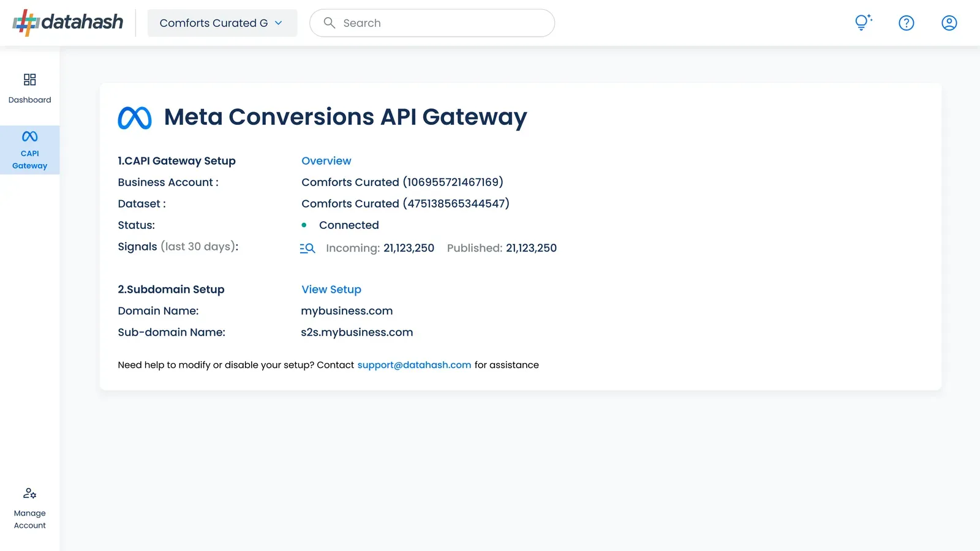The height and width of the screenshot is (551, 980).
Task: Click the Domain Name label
Action: (x=158, y=311)
